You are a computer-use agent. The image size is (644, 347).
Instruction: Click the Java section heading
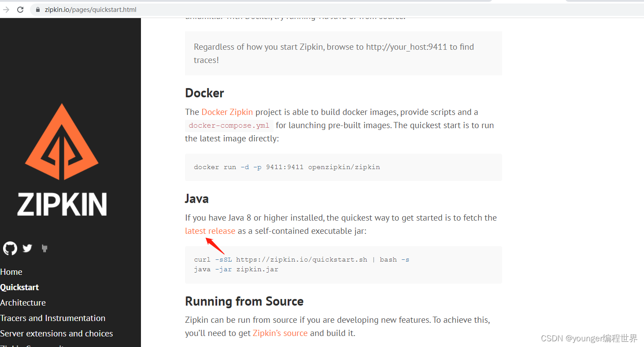[197, 199]
